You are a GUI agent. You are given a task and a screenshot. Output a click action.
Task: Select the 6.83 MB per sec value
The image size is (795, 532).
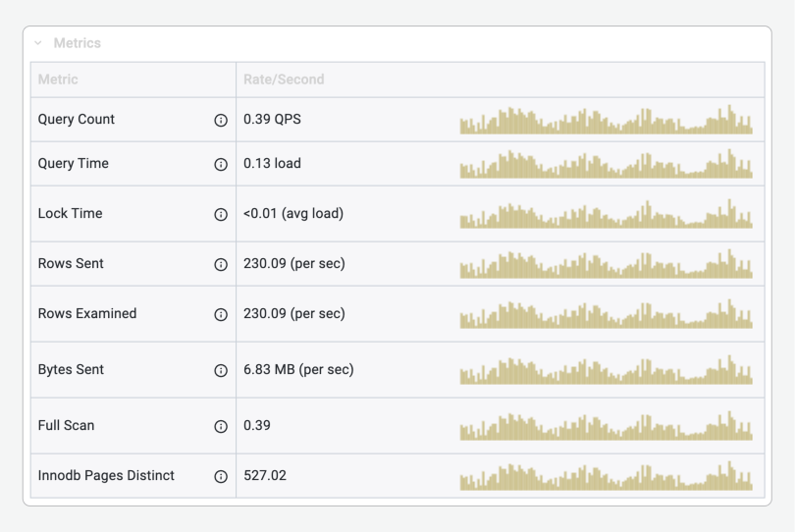[x=298, y=369]
